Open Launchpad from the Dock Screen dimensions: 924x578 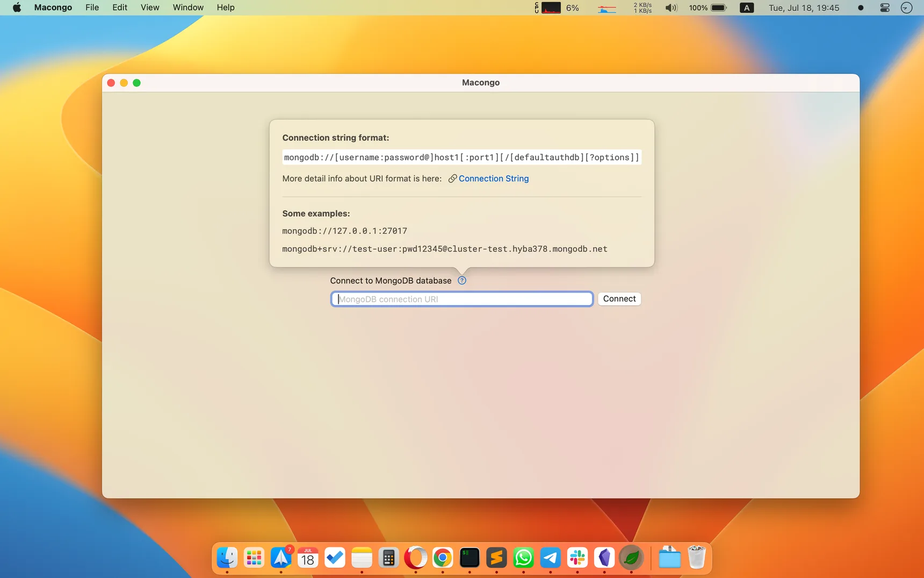coord(254,558)
